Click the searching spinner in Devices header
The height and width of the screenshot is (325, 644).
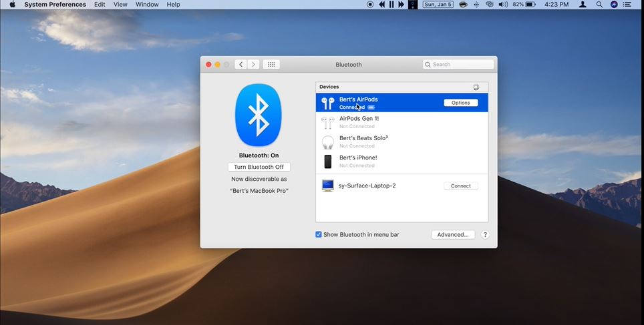click(x=476, y=87)
